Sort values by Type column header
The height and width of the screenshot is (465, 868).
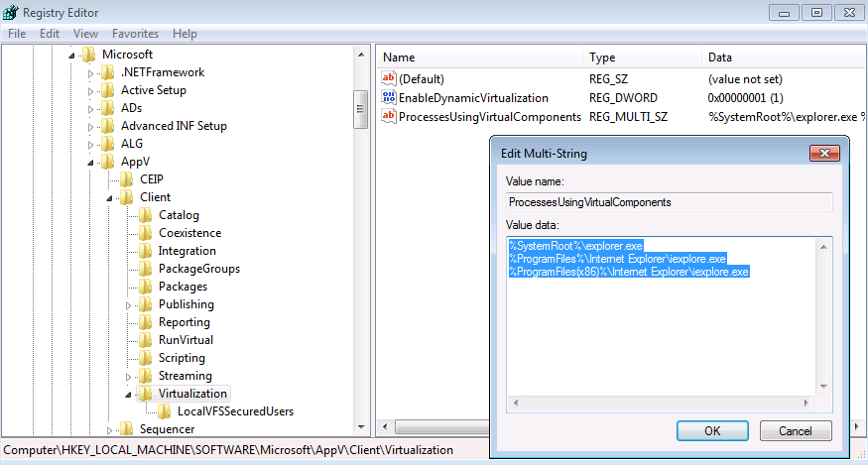click(x=643, y=58)
